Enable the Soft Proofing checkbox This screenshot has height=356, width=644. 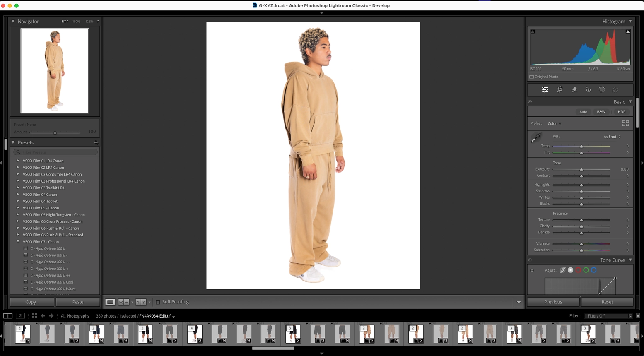point(158,302)
